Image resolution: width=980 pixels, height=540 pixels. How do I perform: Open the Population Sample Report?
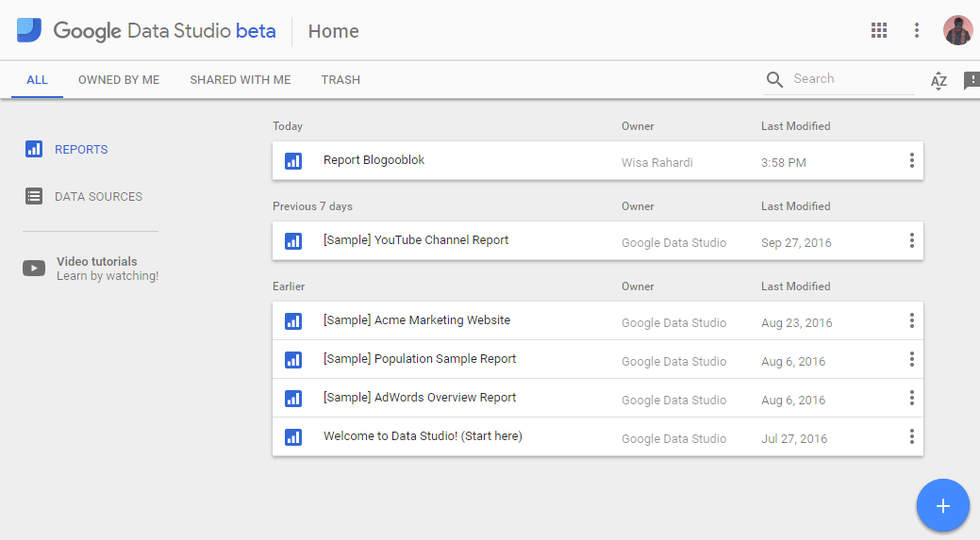tap(420, 359)
